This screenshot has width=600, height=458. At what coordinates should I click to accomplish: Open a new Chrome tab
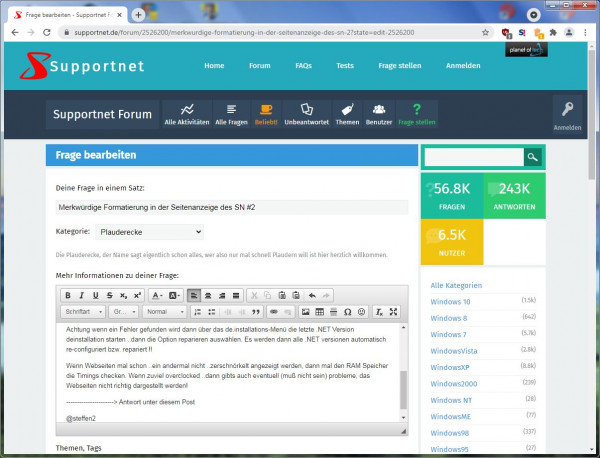[138, 15]
